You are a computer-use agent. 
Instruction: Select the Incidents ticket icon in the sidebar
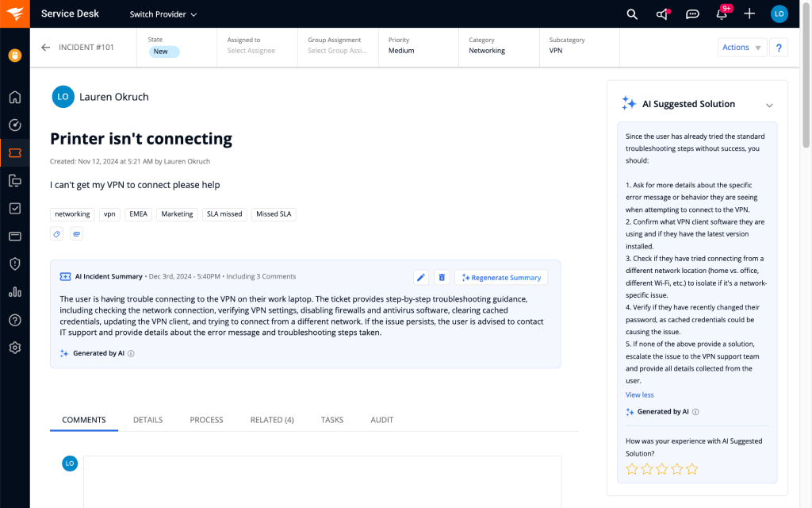coord(13,152)
